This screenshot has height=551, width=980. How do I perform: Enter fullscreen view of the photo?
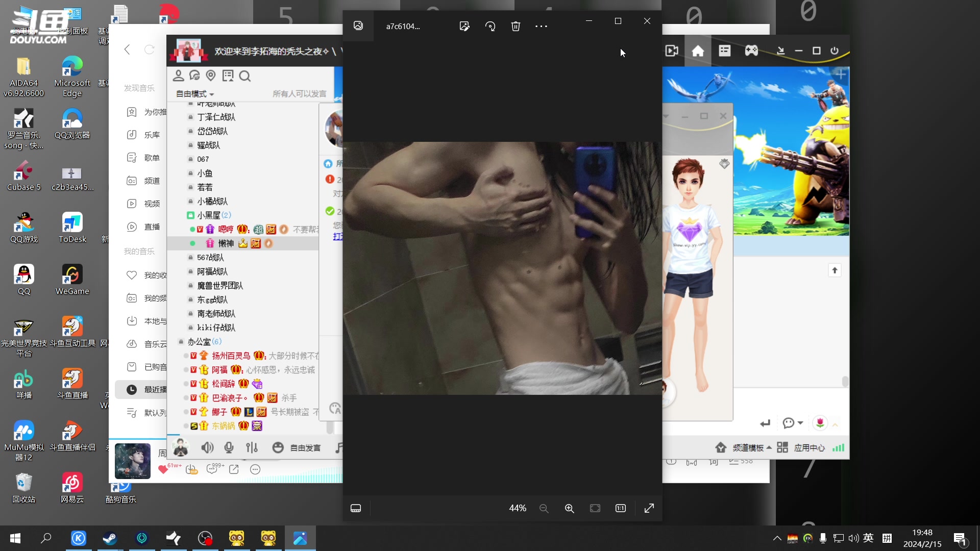(649, 508)
